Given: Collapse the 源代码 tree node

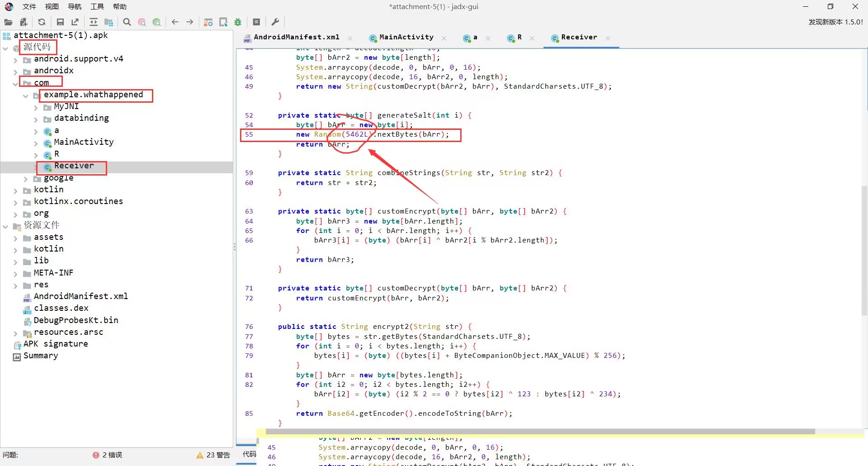Looking at the screenshot, I should click(5, 48).
